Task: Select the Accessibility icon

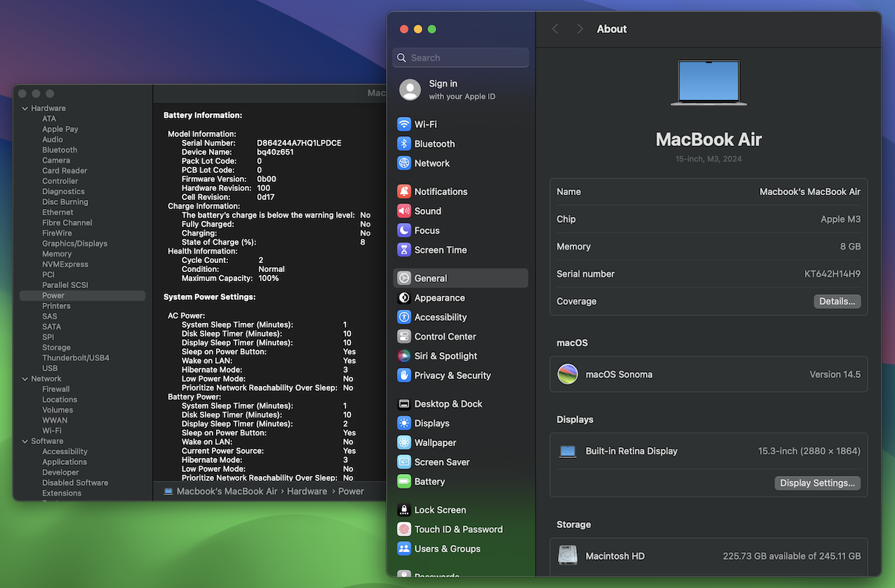Action: (x=404, y=317)
